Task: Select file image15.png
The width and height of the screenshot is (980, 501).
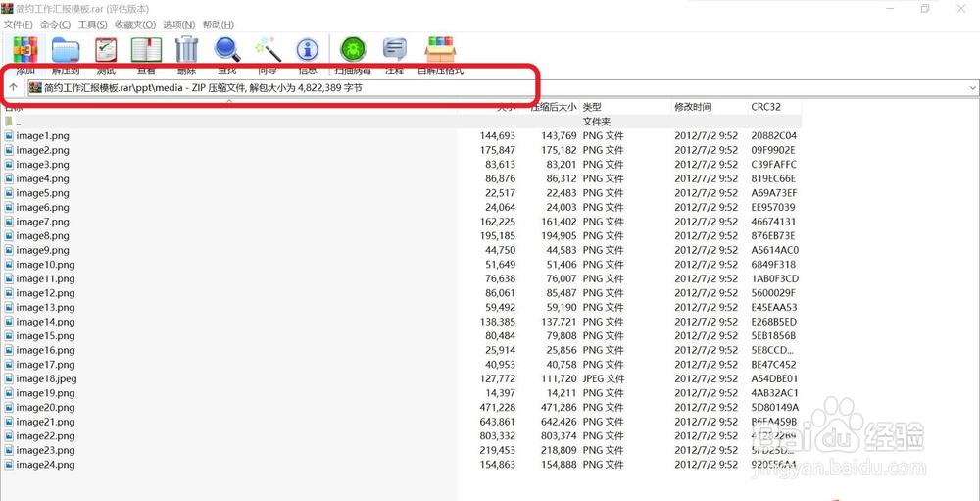Action: (x=46, y=336)
